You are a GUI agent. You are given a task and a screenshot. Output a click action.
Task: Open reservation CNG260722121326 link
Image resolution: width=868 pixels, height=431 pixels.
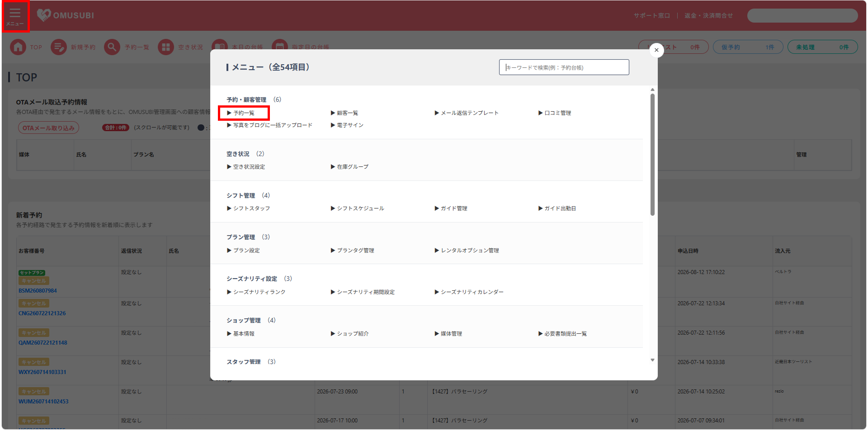[x=42, y=313]
